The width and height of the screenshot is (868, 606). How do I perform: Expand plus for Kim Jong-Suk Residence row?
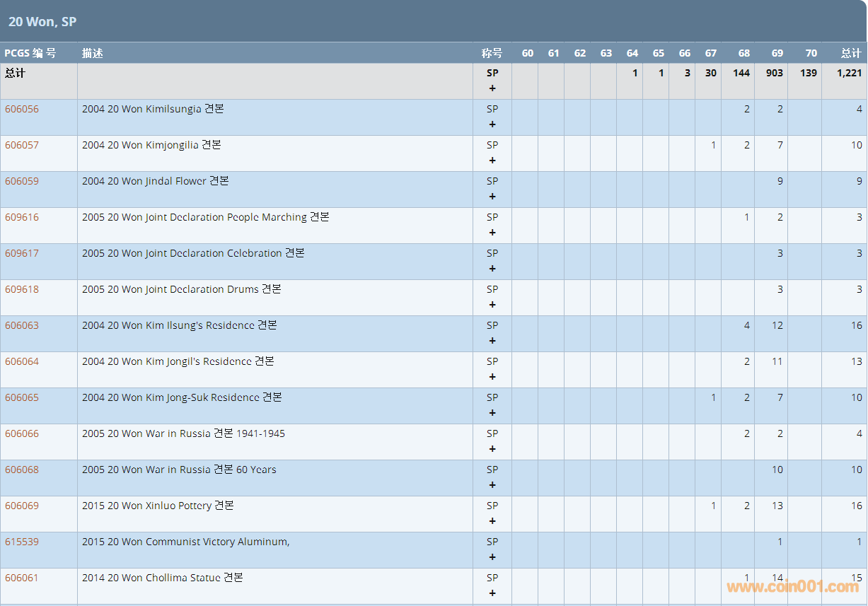tap(492, 413)
